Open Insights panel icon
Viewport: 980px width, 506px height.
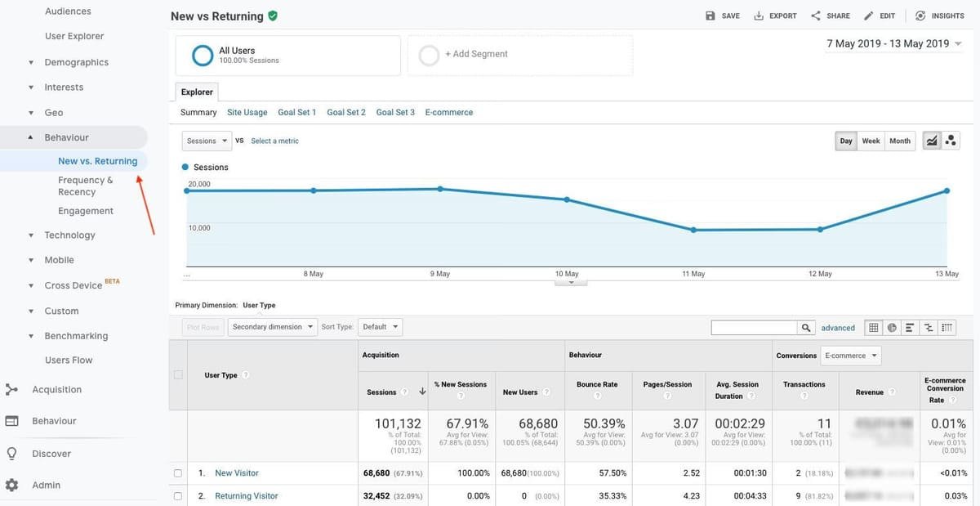tap(920, 16)
